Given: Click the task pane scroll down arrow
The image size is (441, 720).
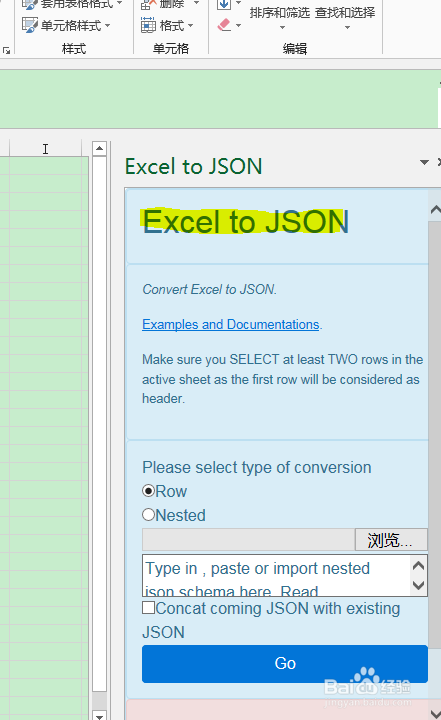Looking at the screenshot, I should pos(435,713).
